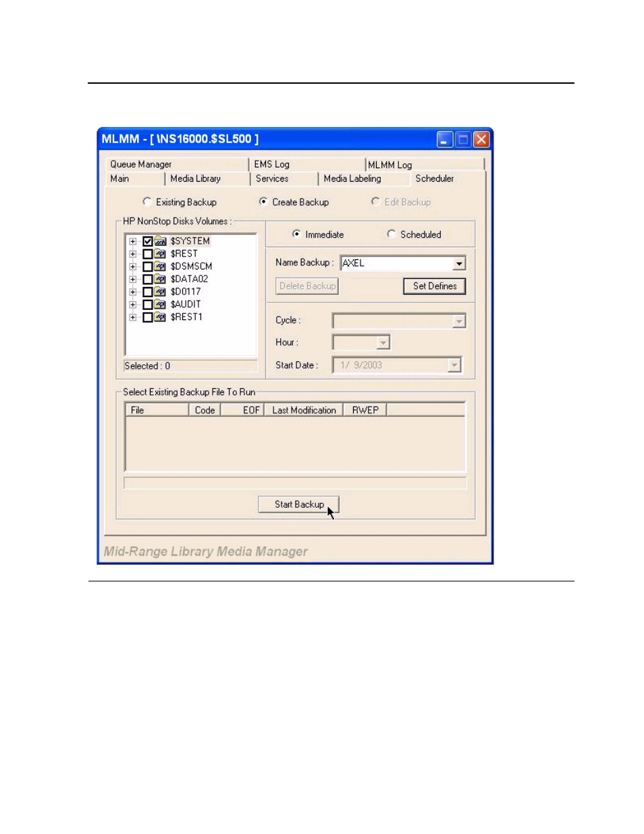Click the $DATA02 disk volume icon
644x834 pixels.
point(160,279)
